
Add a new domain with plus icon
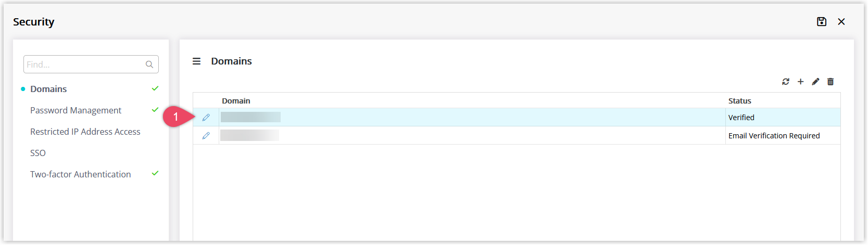(x=801, y=82)
